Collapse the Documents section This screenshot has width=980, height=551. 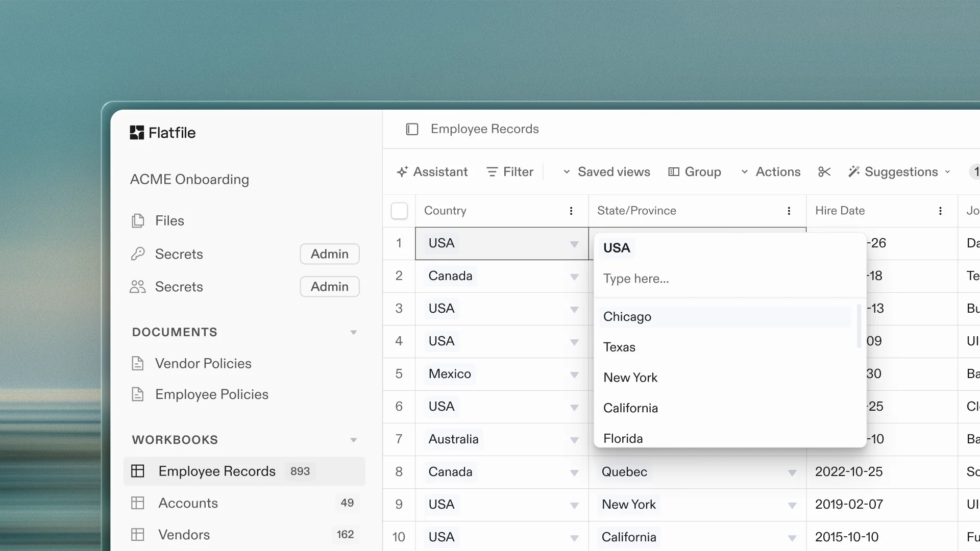point(353,332)
